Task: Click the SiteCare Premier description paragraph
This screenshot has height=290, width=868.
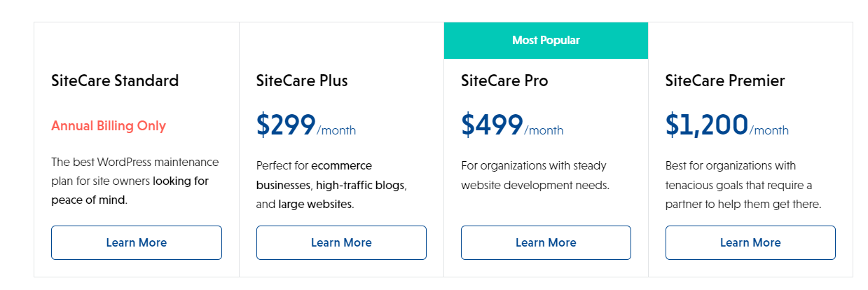Action: click(x=743, y=185)
